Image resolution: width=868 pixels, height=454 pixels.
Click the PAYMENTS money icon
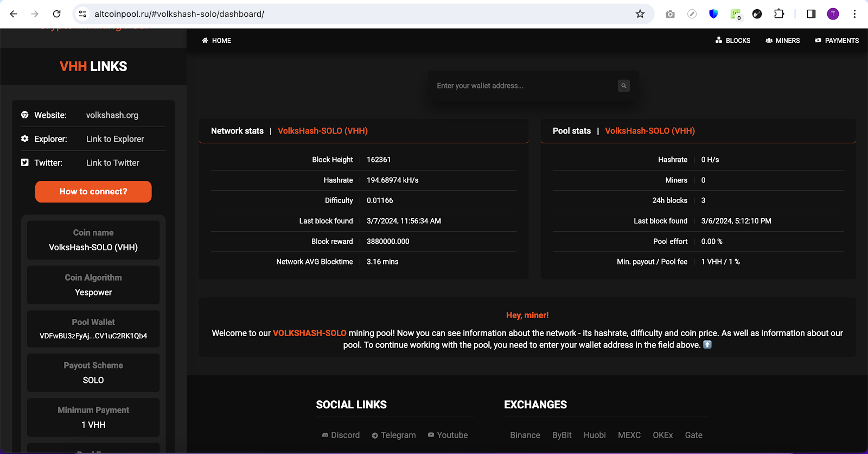818,41
